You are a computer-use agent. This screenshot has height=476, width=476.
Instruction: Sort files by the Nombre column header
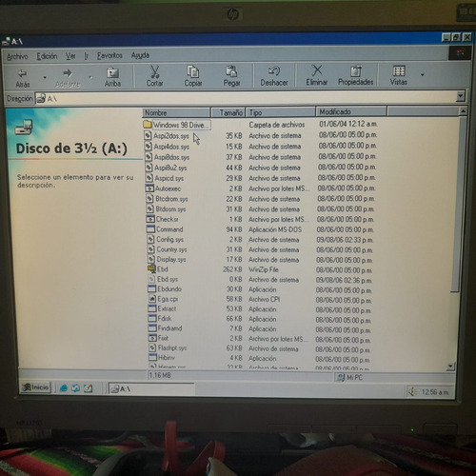coord(177,112)
